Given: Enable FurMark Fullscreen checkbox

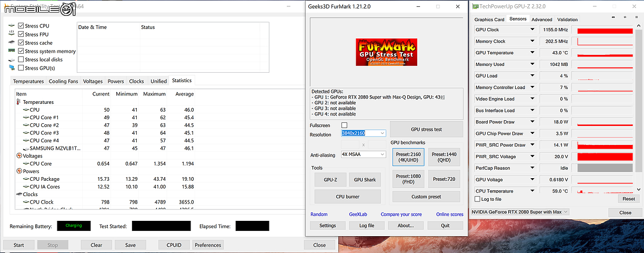Looking at the screenshot, I should [344, 125].
